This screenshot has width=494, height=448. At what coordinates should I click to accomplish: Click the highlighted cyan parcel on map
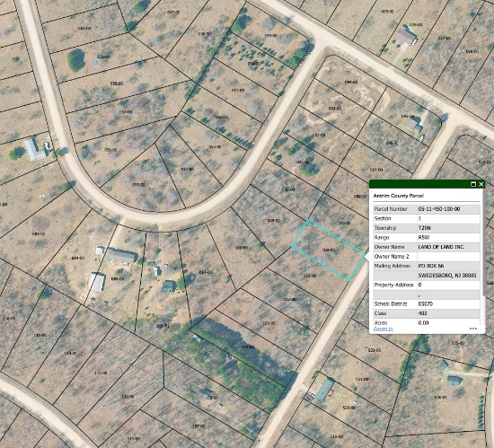(x=328, y=250)
